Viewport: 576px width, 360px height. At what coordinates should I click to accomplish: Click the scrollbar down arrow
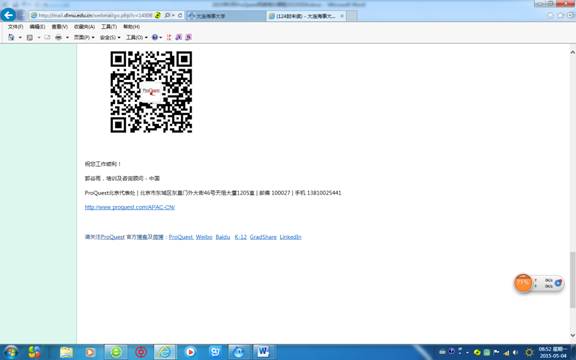pyautogui.click(x=572, y=335)
